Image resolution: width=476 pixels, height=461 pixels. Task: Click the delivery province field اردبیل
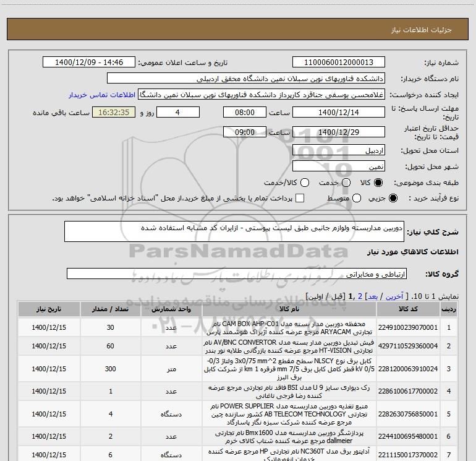pos(339,150)
